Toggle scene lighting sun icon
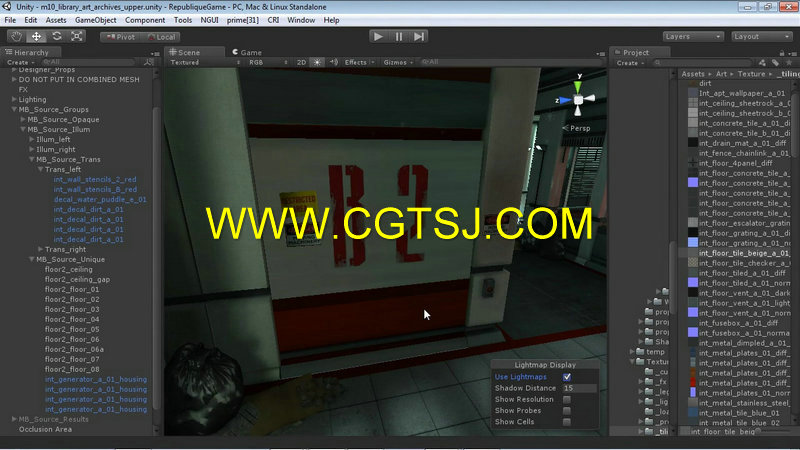 [x=317, y=62]
